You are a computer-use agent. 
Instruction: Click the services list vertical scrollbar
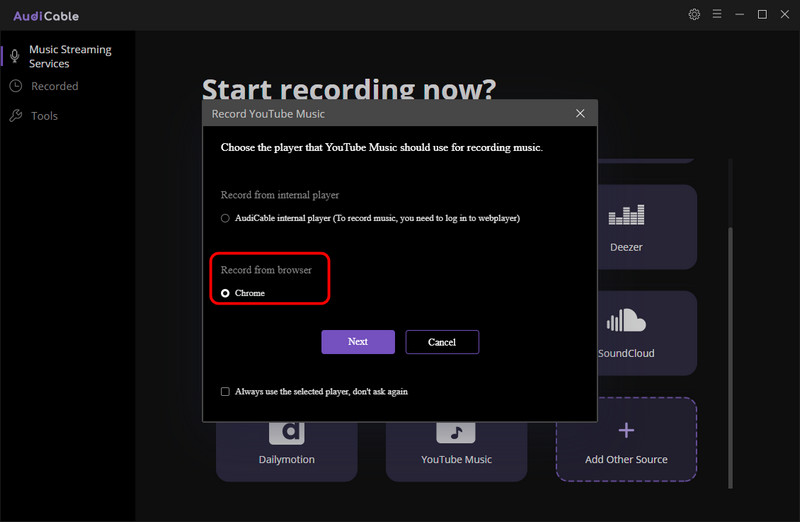730,357
